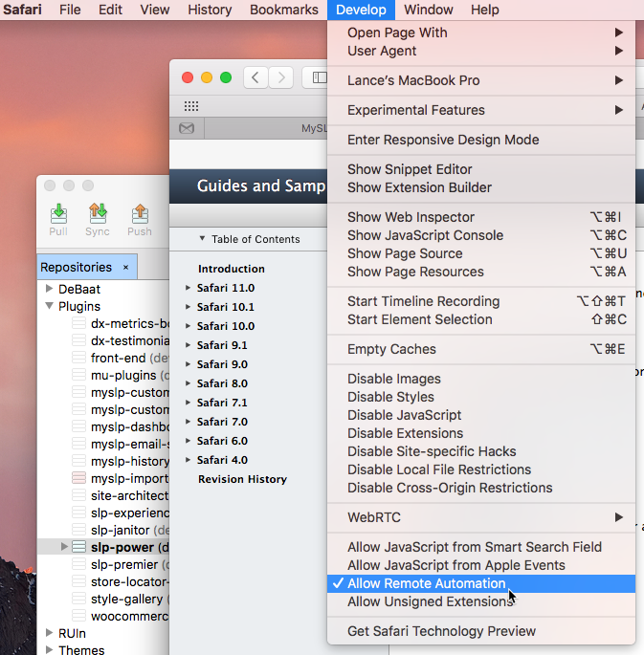
Task: Choose Open Page With submenu
Action: pos(481,33)
